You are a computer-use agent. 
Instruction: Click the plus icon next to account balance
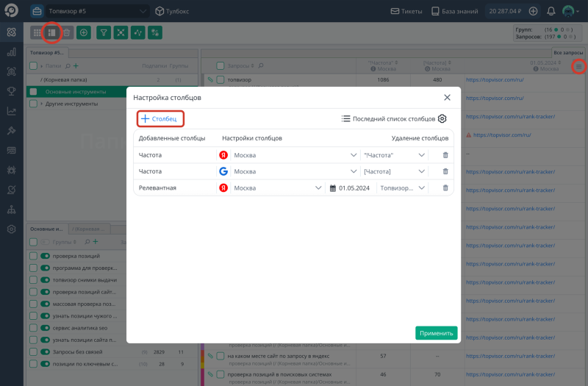coord(533,11)
